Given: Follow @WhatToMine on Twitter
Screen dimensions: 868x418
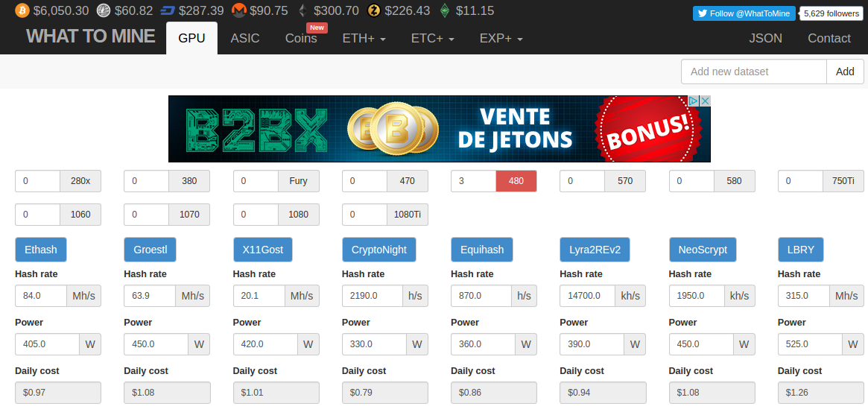Looking at the screenshot, I should [x=744, y=13].
